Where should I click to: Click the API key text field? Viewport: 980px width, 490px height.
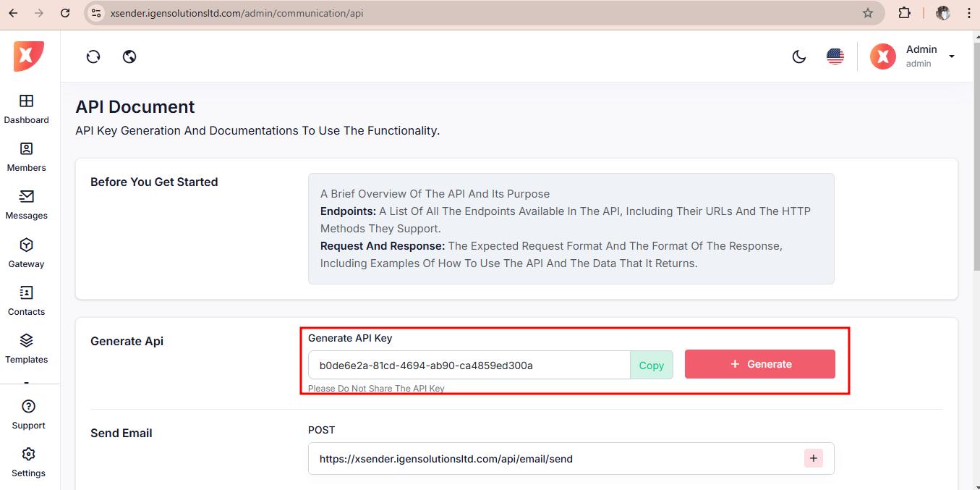(x=469, y=366)
